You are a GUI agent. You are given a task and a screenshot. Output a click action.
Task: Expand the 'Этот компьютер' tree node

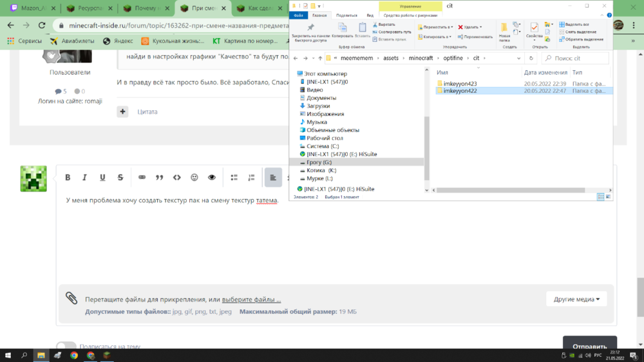point(296,74)
